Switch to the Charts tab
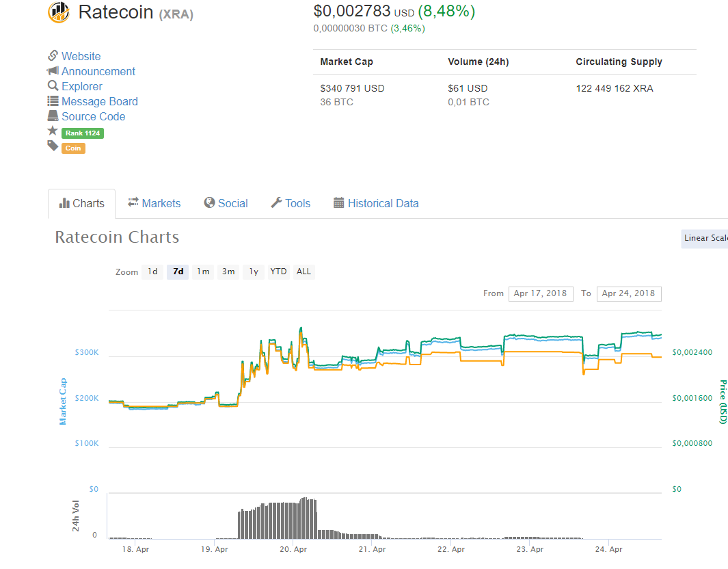This screenshot has height=569, width=728. (82, 203)
